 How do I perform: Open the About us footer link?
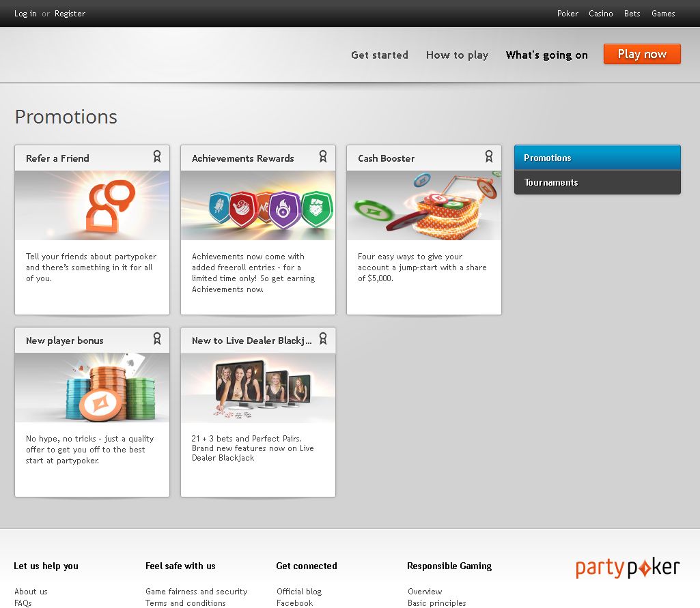(31, 592)
